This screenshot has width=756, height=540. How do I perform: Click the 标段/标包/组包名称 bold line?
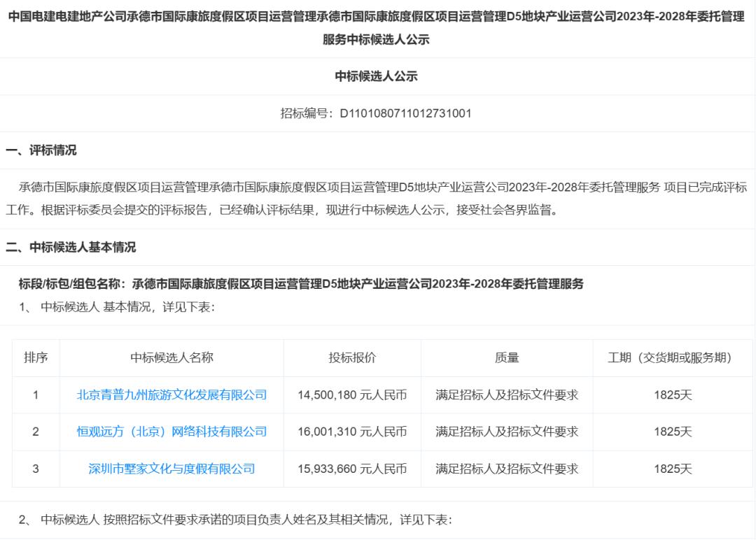301,283
